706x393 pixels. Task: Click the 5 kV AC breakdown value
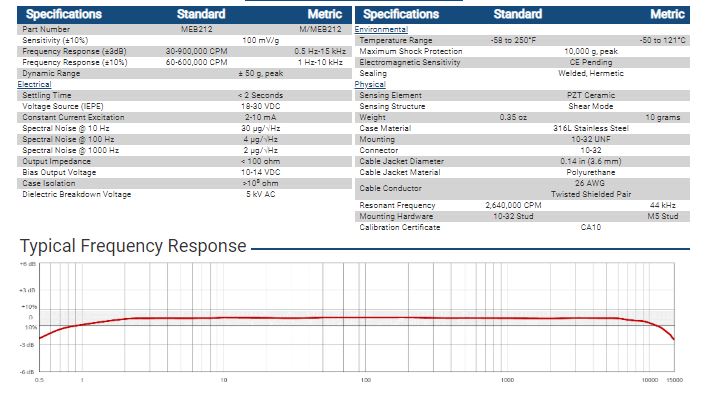[x=260, y=194]
